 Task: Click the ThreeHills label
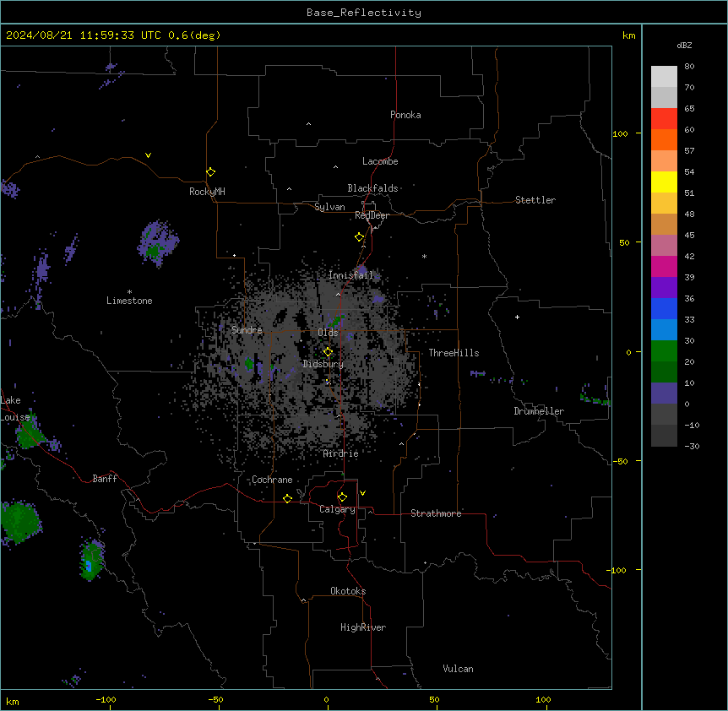(x=454, y=353)
